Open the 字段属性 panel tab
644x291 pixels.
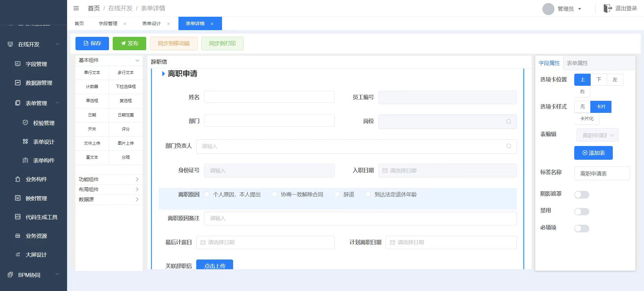(x=549, y=63)
